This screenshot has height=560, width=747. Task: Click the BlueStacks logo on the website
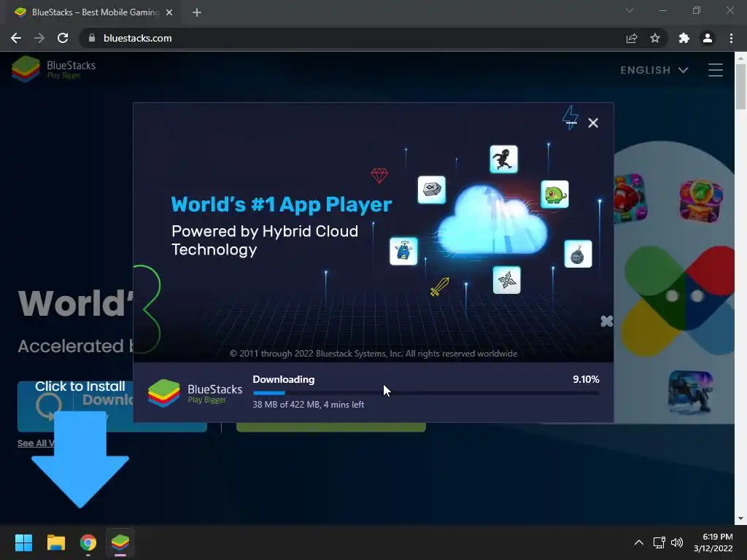click(x=54, y=69)
